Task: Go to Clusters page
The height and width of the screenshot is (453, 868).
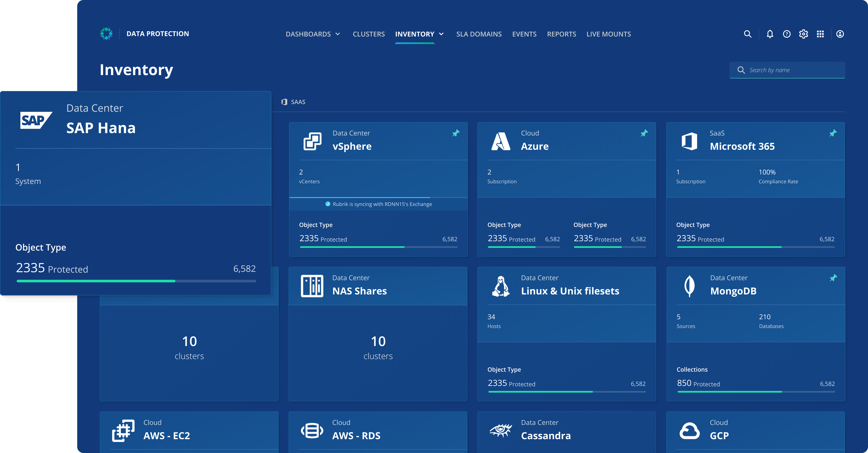Action: 369,34
